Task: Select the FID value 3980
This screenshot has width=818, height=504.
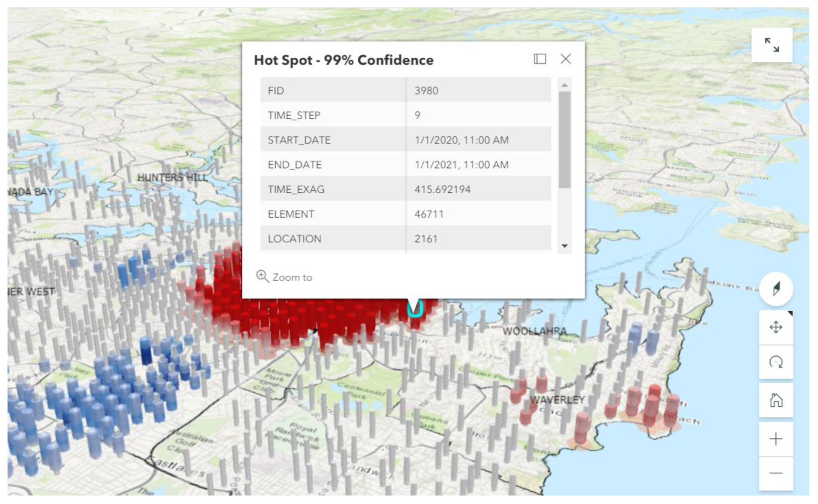Action: click(426, 91)
